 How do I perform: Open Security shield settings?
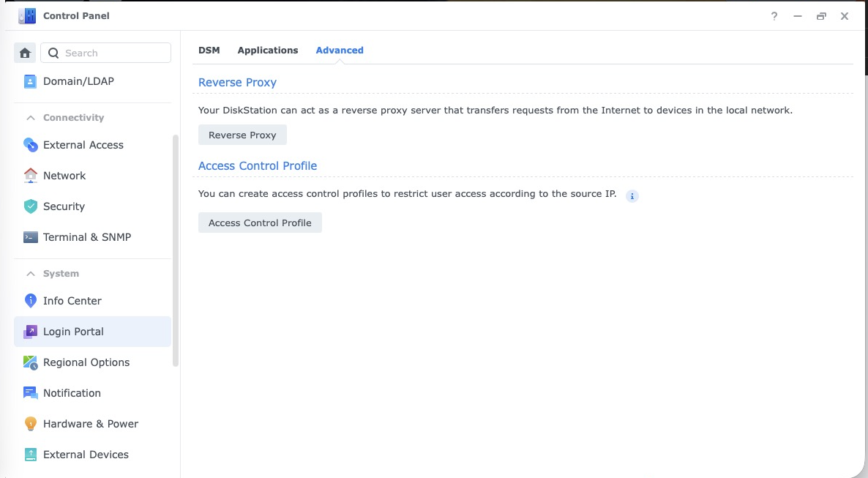(x=30, y=206)
